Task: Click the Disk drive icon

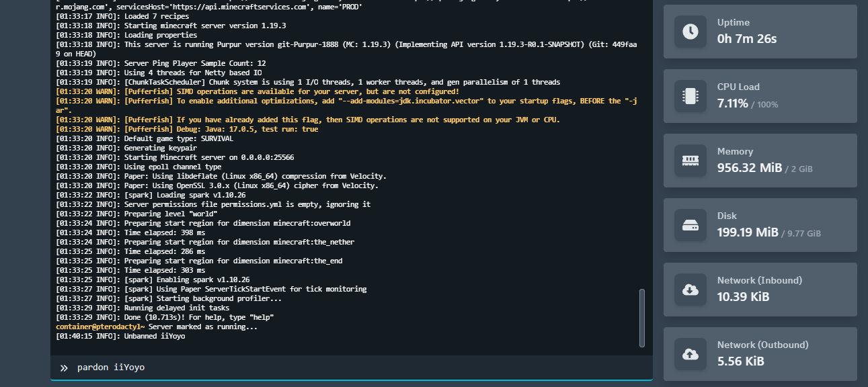Action: point(690,225)
